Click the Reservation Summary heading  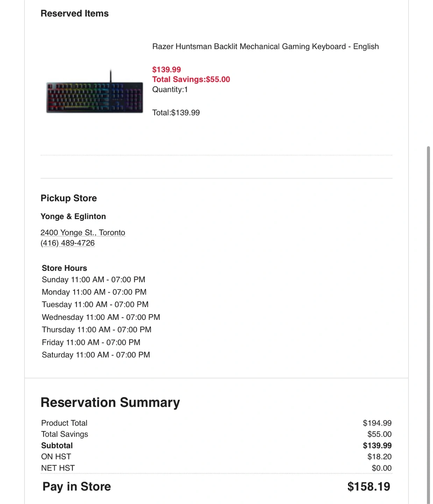tap(110, 402)
